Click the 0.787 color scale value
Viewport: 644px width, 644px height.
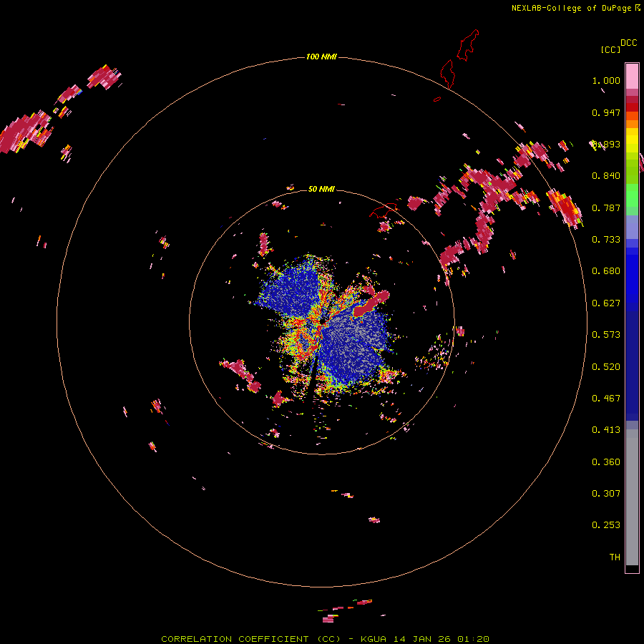[x=606, y=208]
